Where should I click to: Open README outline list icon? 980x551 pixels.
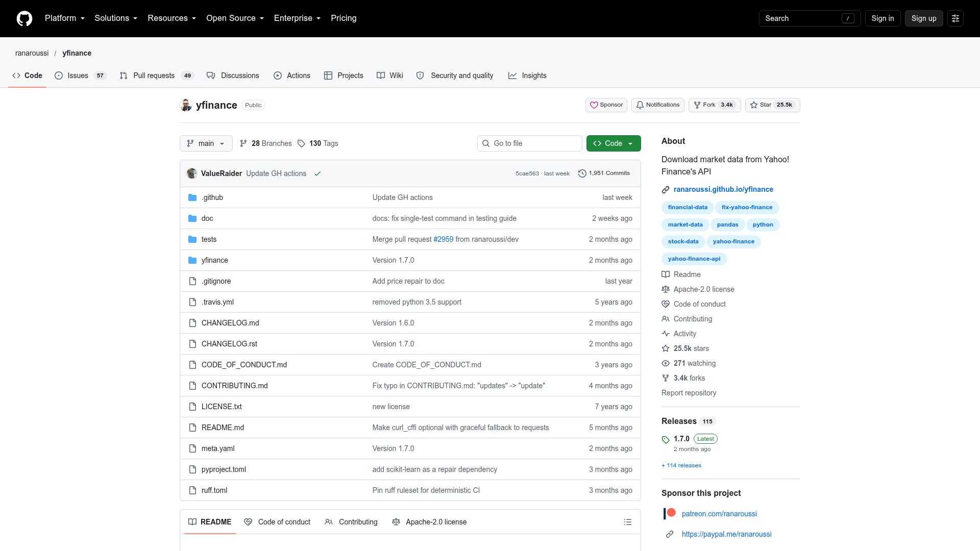coord(628,522)
